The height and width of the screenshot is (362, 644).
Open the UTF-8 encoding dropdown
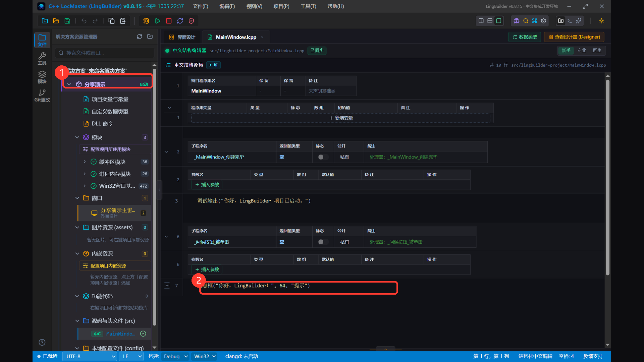click(90, 356)
